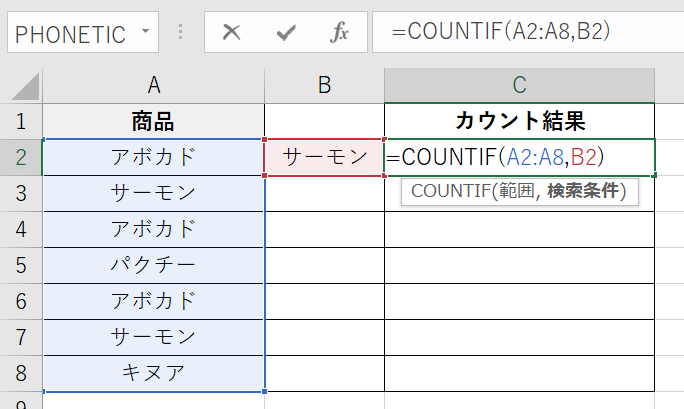This screenshot has height=409, width=684.
Task: Select all cells via corner triangle
Action: pos(22,86)
